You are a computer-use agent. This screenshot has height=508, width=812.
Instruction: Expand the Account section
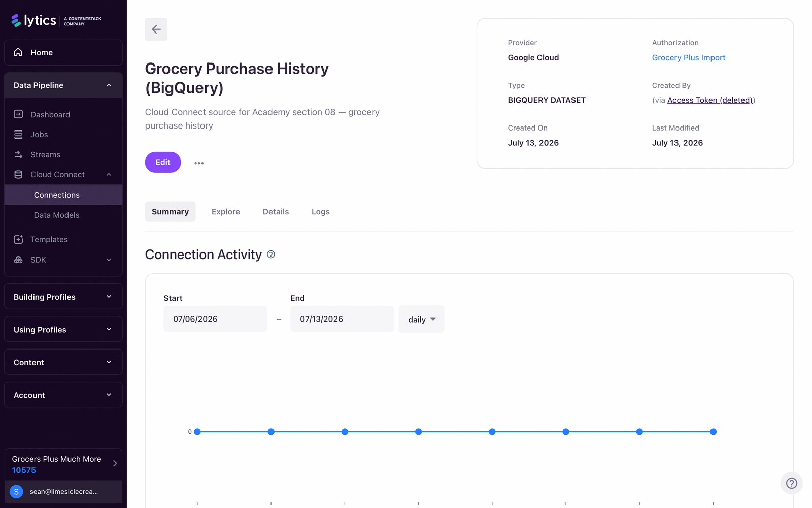[63, 395]
